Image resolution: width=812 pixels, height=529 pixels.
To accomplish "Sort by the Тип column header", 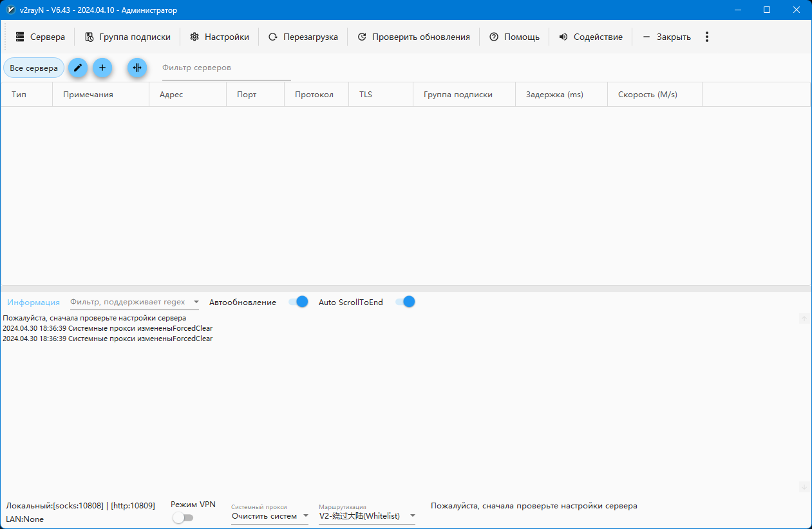I will pyautogui.click(x=27, y=95).
